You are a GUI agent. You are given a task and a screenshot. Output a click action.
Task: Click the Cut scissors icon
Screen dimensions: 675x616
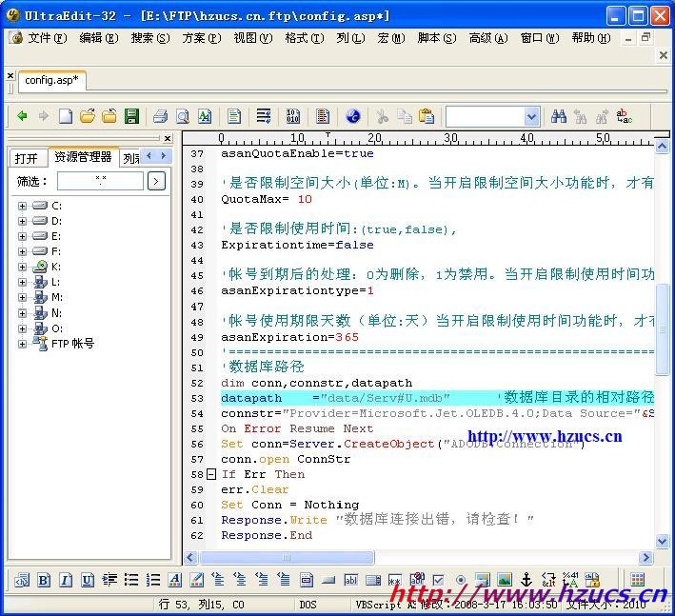382,116
